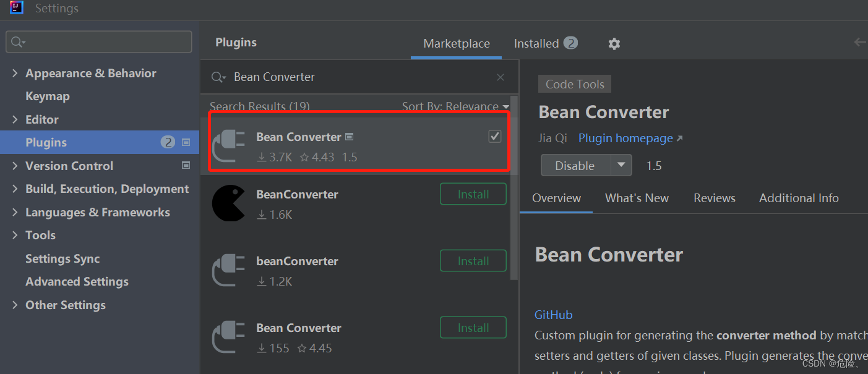Open the Plugin homepage link

coord(624,138)
